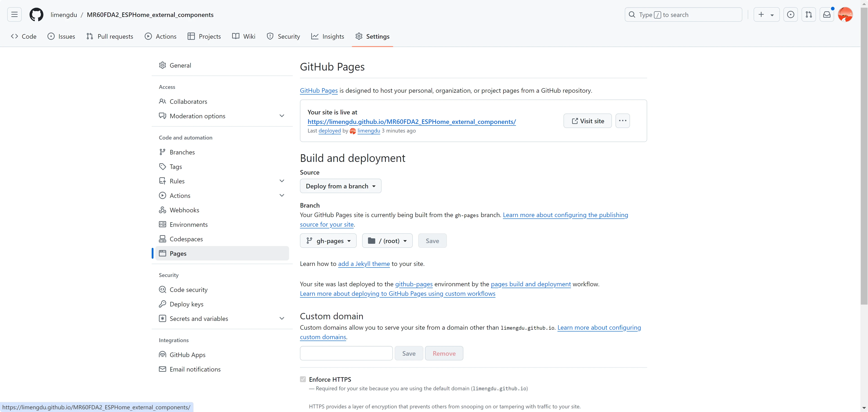This screenshot has height=412, width=868.
Task: Toggle the Enforce HTTPS checkbox
Action: pyautogui.click(x=303, y=379)
